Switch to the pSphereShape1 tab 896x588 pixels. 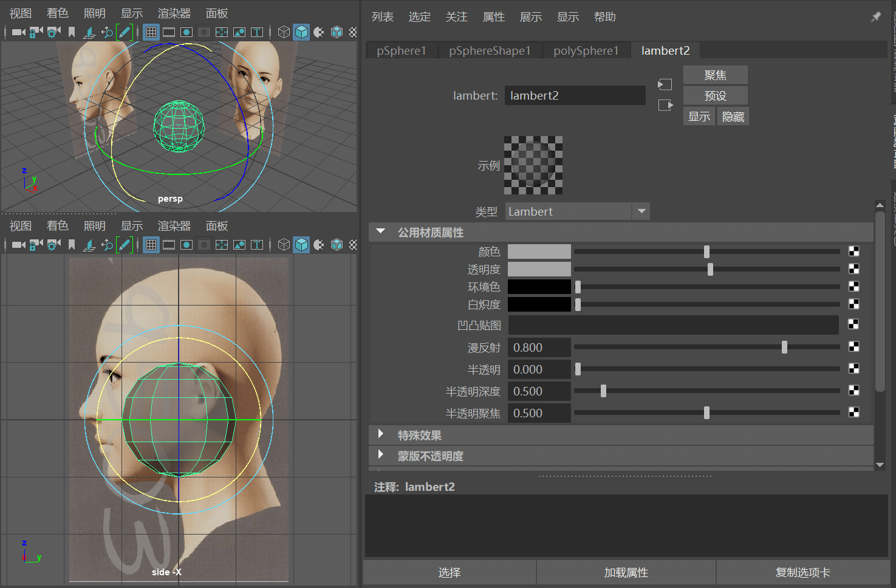click(x=490, y=51)
